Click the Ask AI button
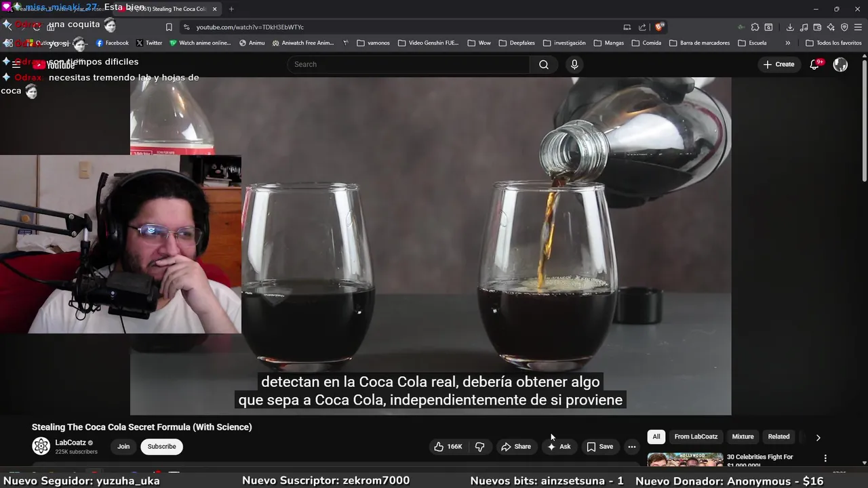Image resolution: width=868 pixels, height=488 pixels. tap(559, 447)
